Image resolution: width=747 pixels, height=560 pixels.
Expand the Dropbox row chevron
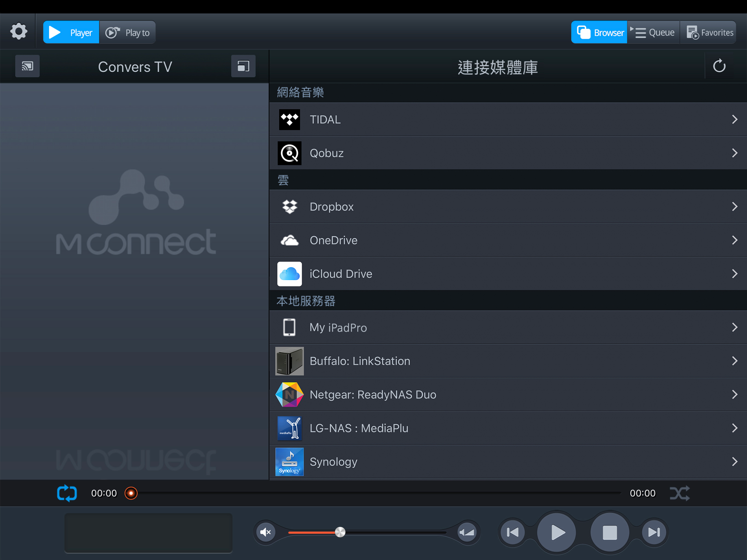(734, 207)
